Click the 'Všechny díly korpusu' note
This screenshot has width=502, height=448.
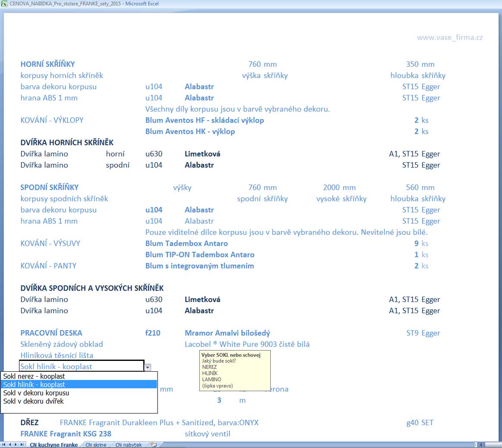pyautogui.click(x=237, y=109)
